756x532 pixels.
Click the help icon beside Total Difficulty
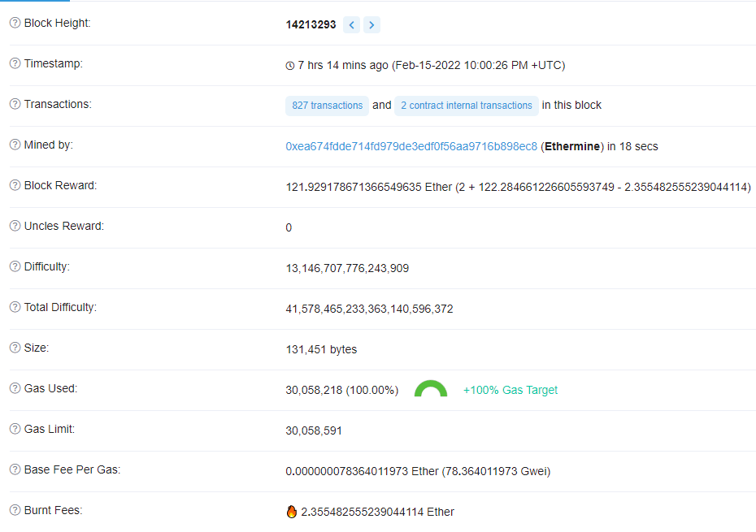point(15,307)
